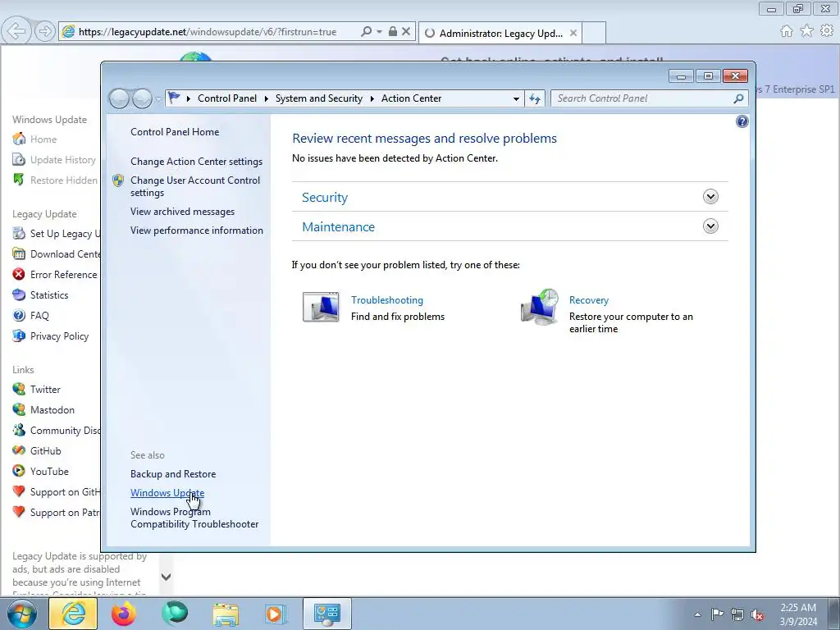Close the Legacy Update browser tab
The image size is (840, 630).
pyautogui.click(x=573, y=33)
